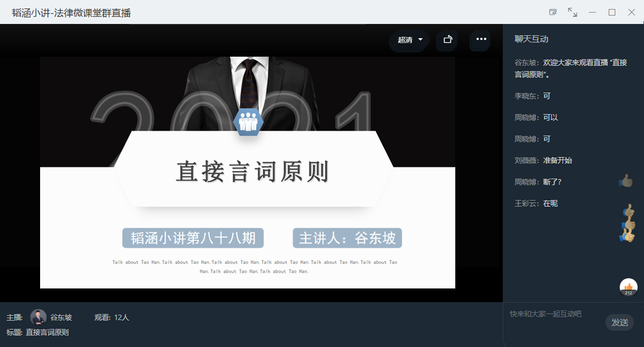Open the 超清 video quality dropdown
This screenshot has width=644, height=347.
pos(410,40)
